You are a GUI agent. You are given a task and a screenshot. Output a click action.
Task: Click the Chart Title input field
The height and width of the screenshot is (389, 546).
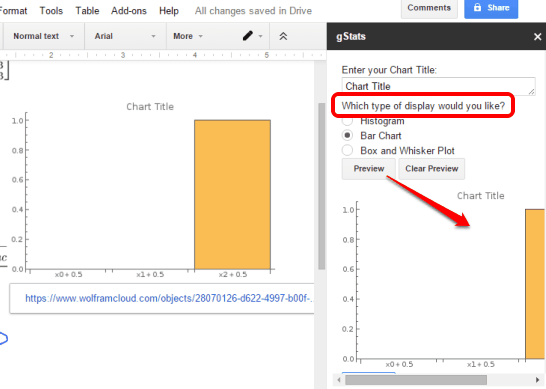point(438,86)
